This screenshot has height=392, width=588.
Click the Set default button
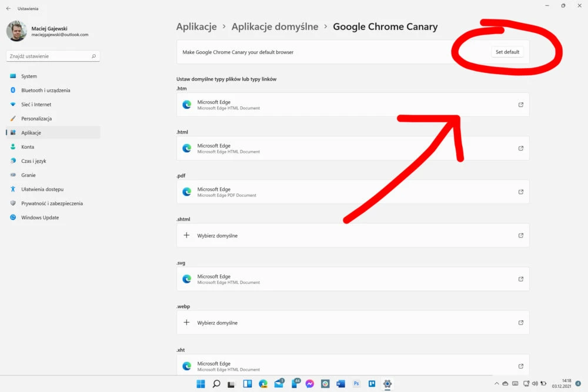507,52
